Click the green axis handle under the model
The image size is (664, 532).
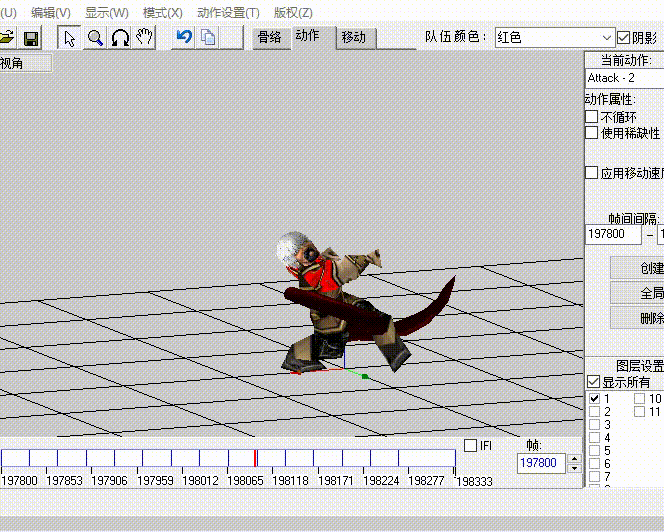365,376
